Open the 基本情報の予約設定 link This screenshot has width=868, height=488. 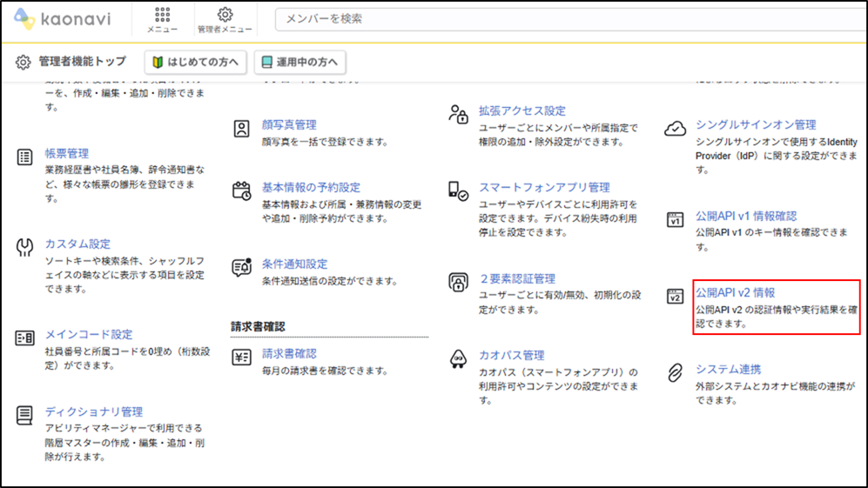[311, 188]
